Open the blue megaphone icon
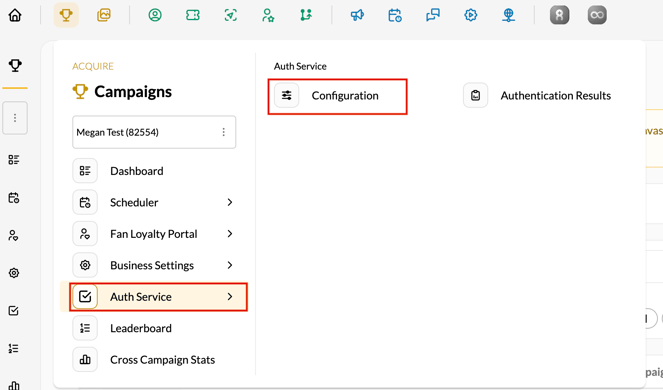Screen dimensions: 663x390 click(x=357, y=15)
